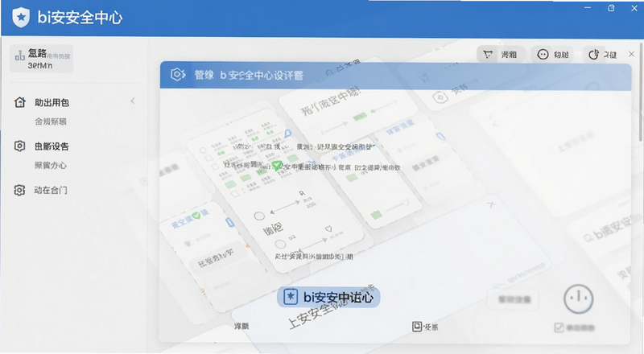
Task: Open the sub-item ending in 办心
Action: pyautogui.click(x=51, y=166)
